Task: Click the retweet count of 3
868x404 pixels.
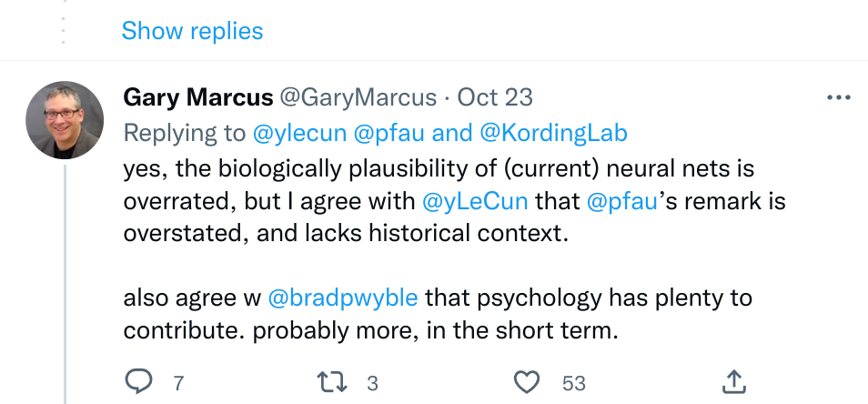Action: [372, 383]
